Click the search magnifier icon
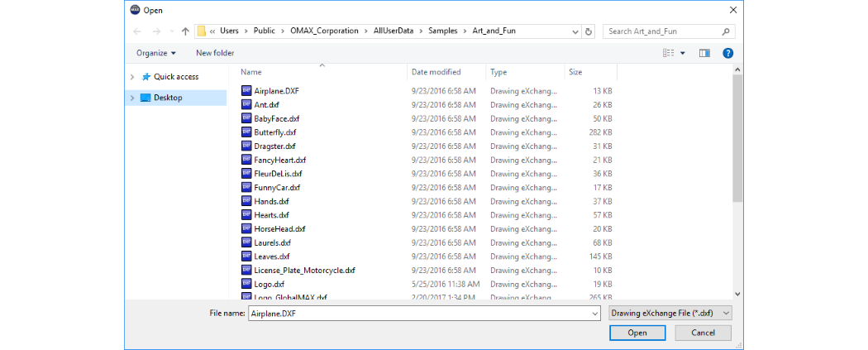This screenshot has height=350, width=868. click(726, 31)
